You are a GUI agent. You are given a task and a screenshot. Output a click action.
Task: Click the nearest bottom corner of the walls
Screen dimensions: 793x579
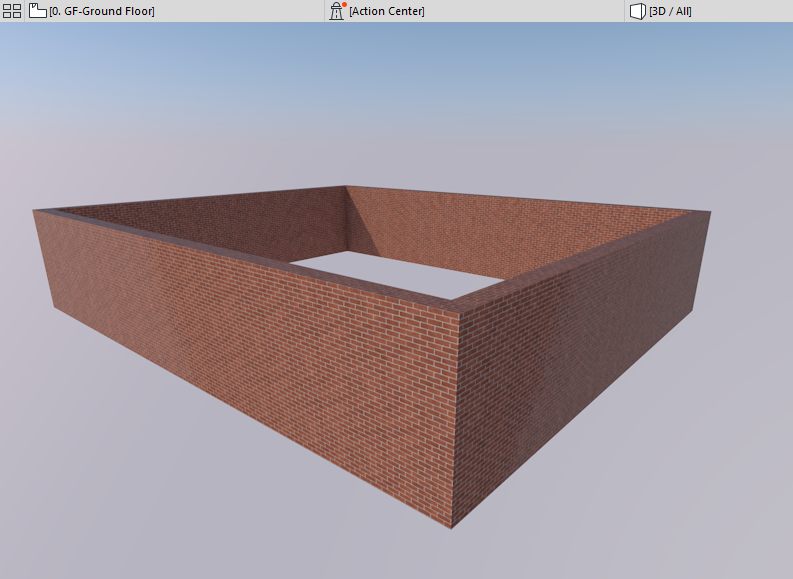pos(451,528)
